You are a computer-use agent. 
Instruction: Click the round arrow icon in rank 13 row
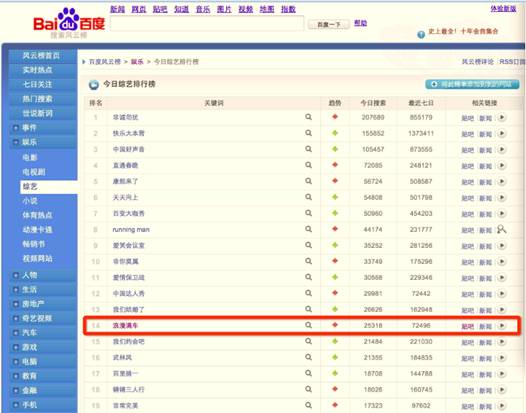[x=502, y=309]
